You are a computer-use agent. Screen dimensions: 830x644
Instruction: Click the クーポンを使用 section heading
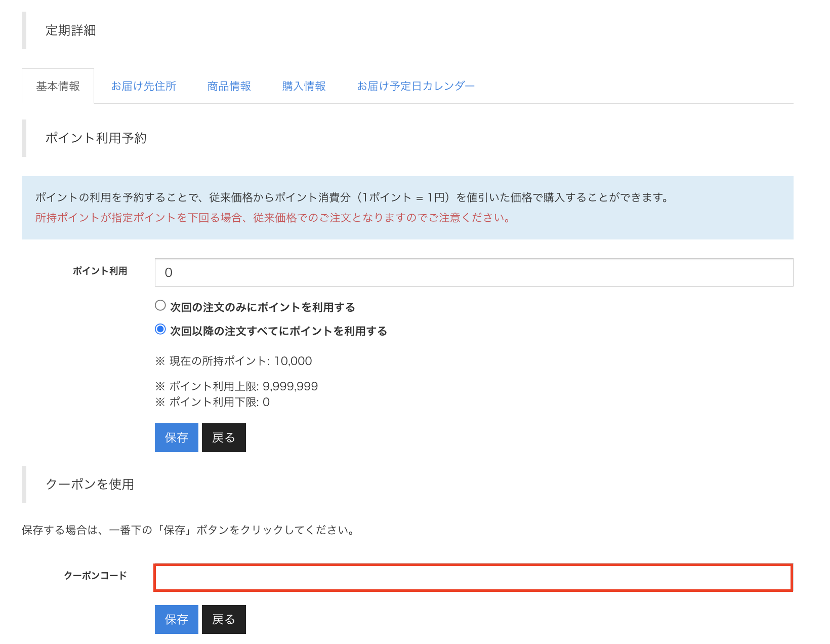point(90,485)
